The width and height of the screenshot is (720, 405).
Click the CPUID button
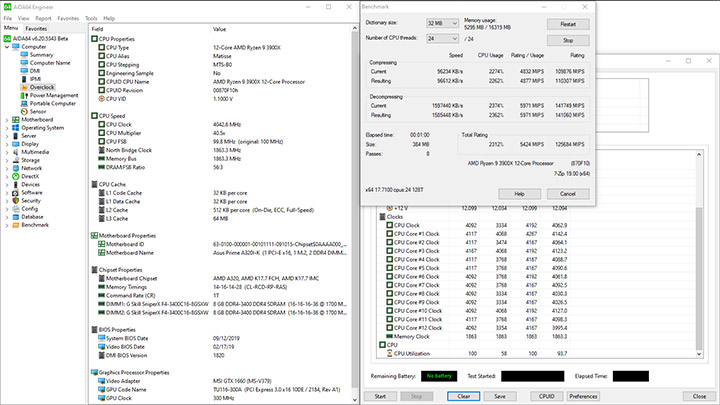pos(546,396)
